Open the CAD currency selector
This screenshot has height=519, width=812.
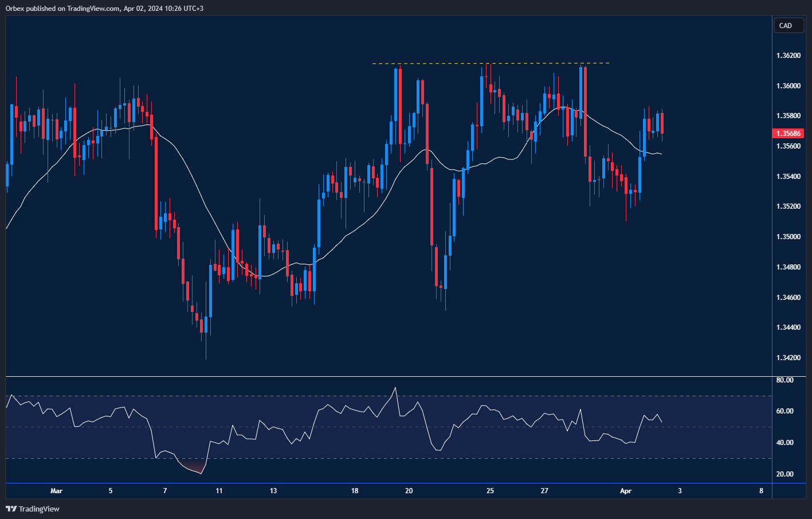789,25
